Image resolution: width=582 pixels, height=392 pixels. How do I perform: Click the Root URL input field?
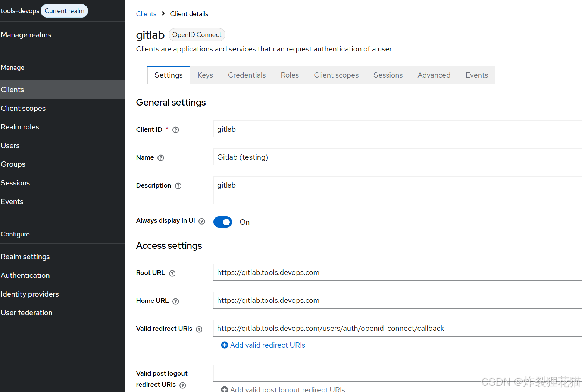[398, 273]
